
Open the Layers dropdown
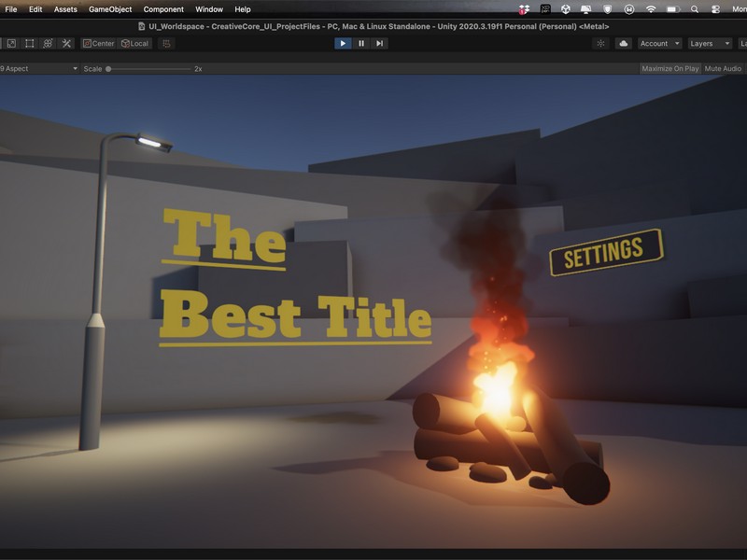click(710, 43)
